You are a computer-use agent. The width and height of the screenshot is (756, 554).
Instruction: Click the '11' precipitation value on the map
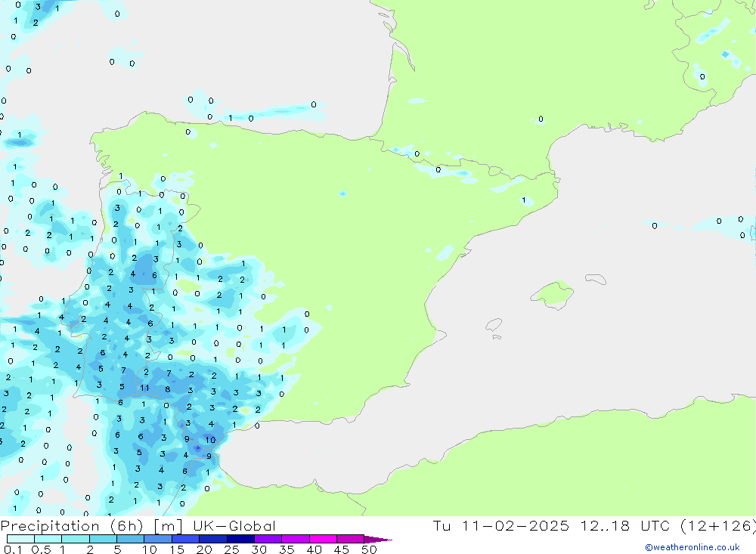144,388
